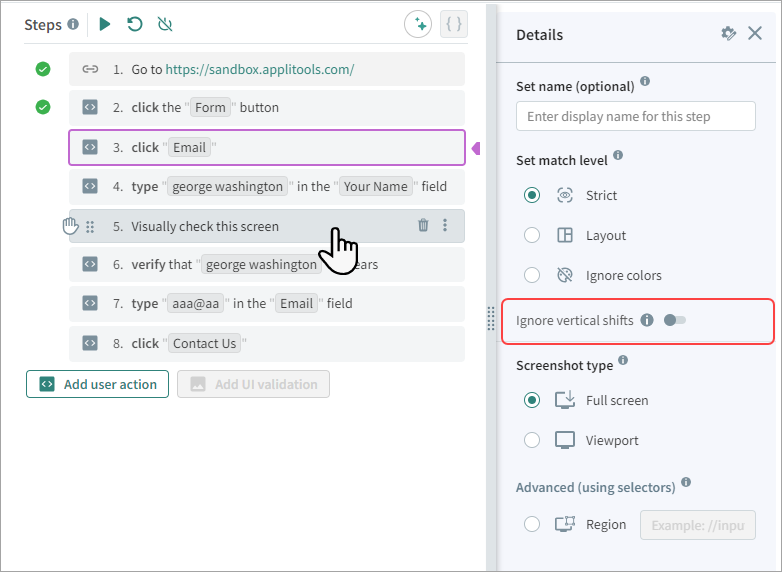Click the drag handle on step 5
This screenshot has height=572, width=782.
(x=90, y=227)
